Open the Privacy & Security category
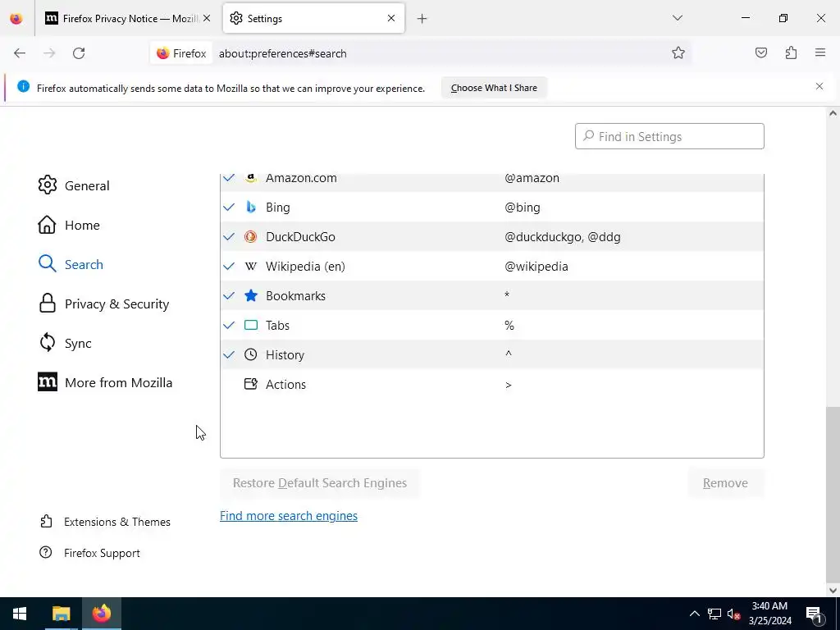This screenshot has width=840, height=630. click(103, 304)
